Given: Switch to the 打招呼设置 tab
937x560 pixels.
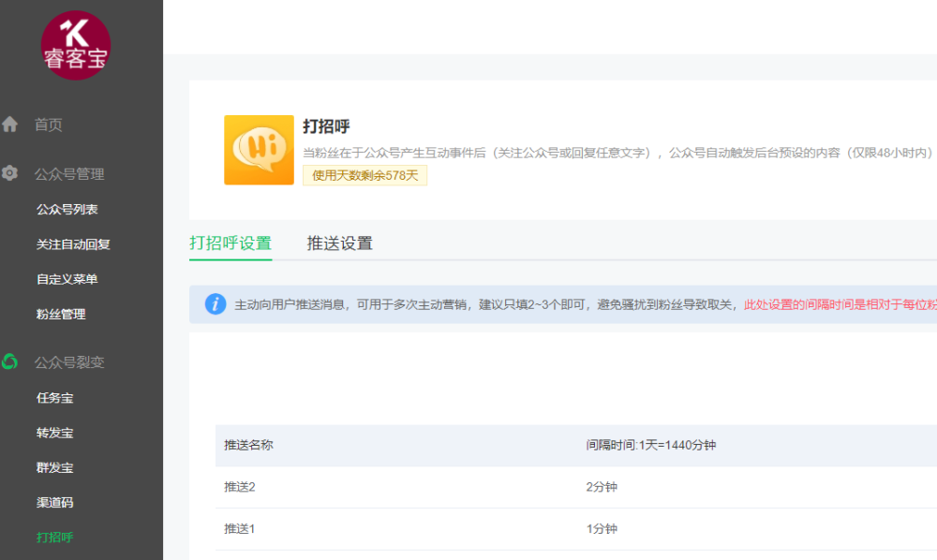Looking at the screenshot, I should [x=231, y=243].
